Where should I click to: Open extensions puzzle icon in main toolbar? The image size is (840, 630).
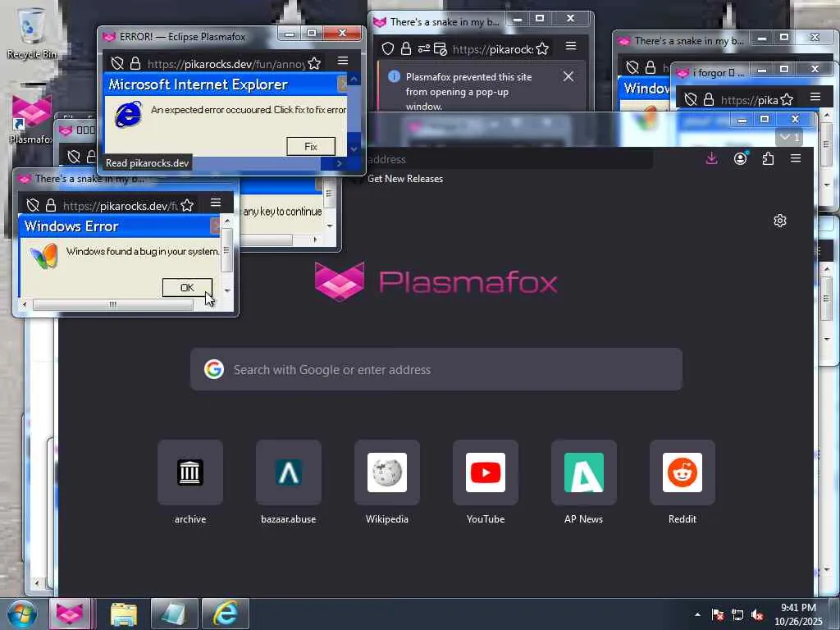click(x=768, y=158)
